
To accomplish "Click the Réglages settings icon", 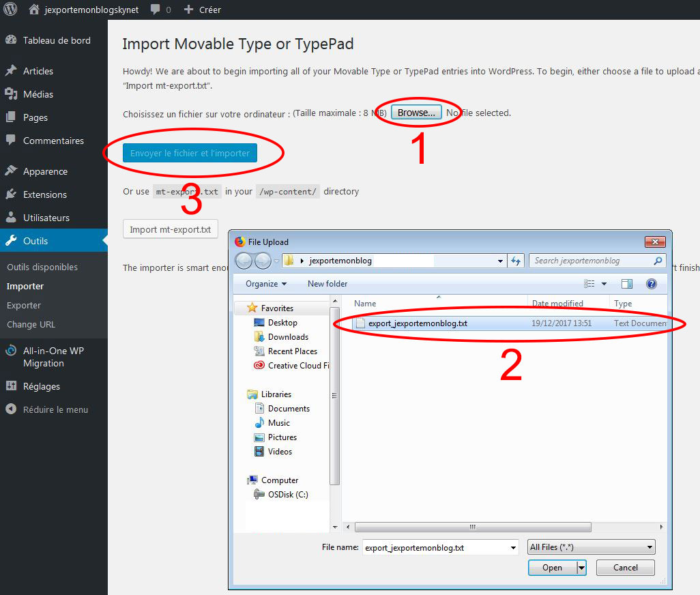I will [11, 386].
